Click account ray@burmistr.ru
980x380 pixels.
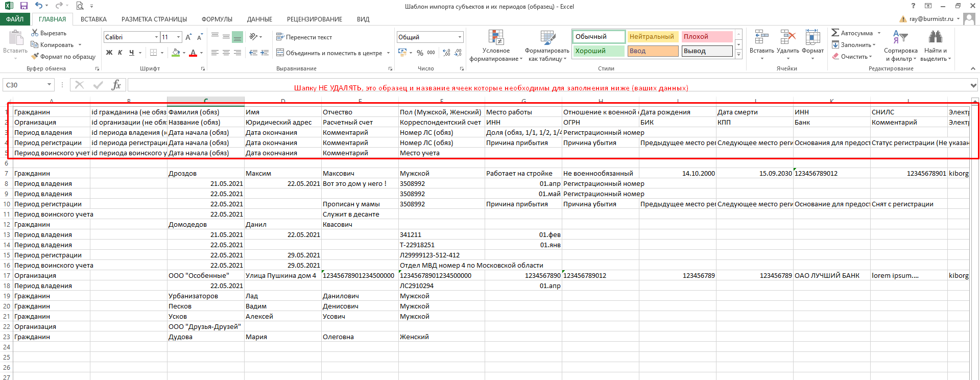tap(931, 19)
